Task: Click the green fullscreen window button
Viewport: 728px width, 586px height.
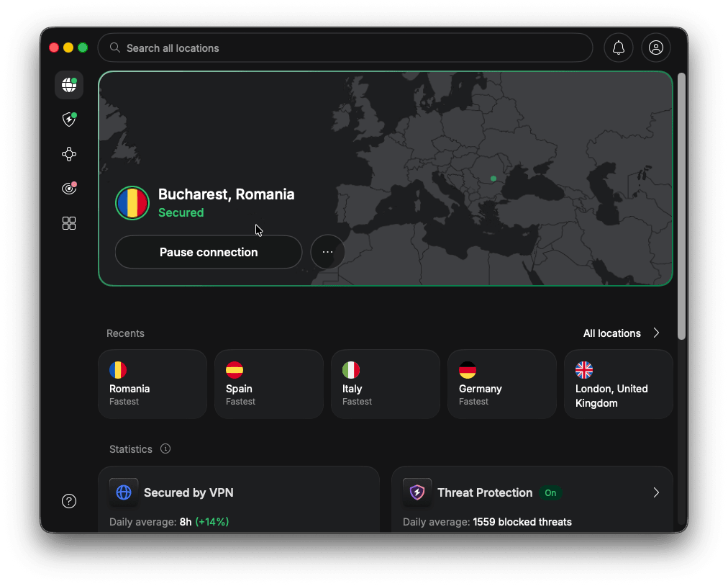Action: pos(83,48)
